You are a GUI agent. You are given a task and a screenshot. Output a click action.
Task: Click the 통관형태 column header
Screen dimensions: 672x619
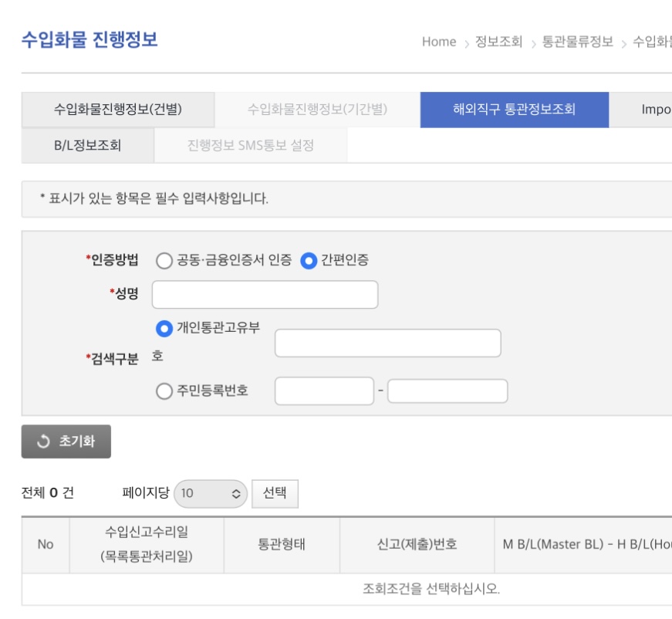point(282,544)
